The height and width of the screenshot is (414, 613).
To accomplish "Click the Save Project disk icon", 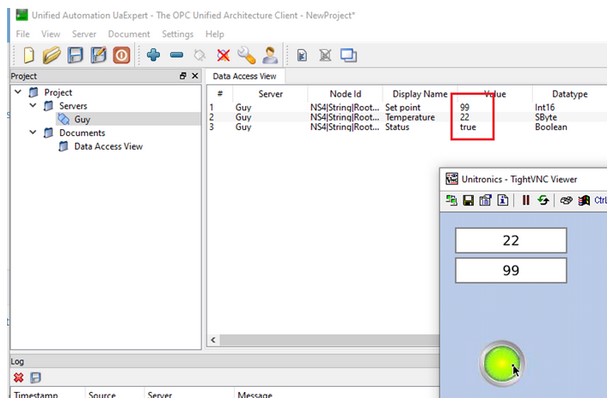I will coord(75,54).
